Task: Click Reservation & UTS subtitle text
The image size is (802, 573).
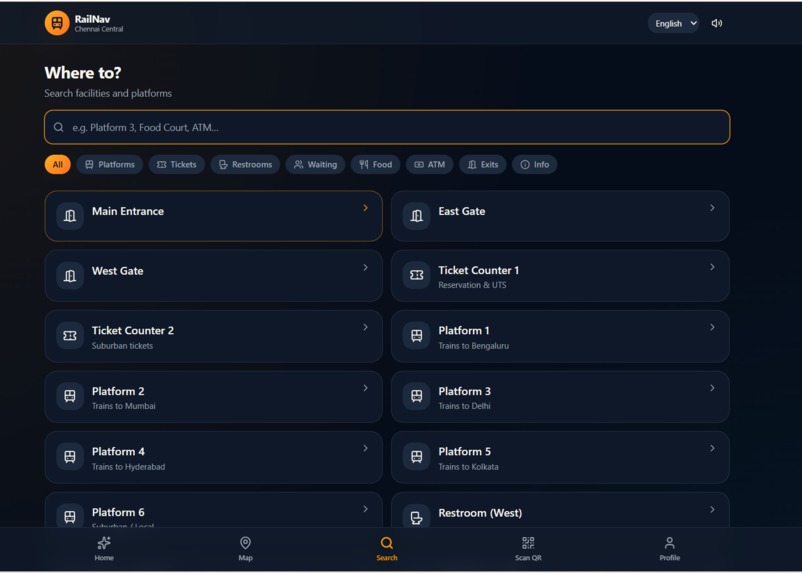Action: (472, 285)
